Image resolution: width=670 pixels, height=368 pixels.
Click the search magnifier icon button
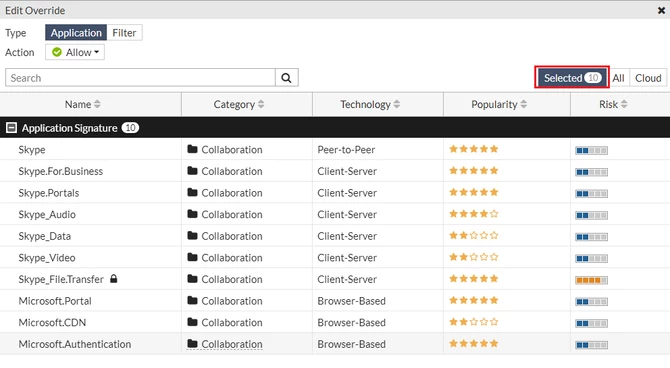point(287,78)
